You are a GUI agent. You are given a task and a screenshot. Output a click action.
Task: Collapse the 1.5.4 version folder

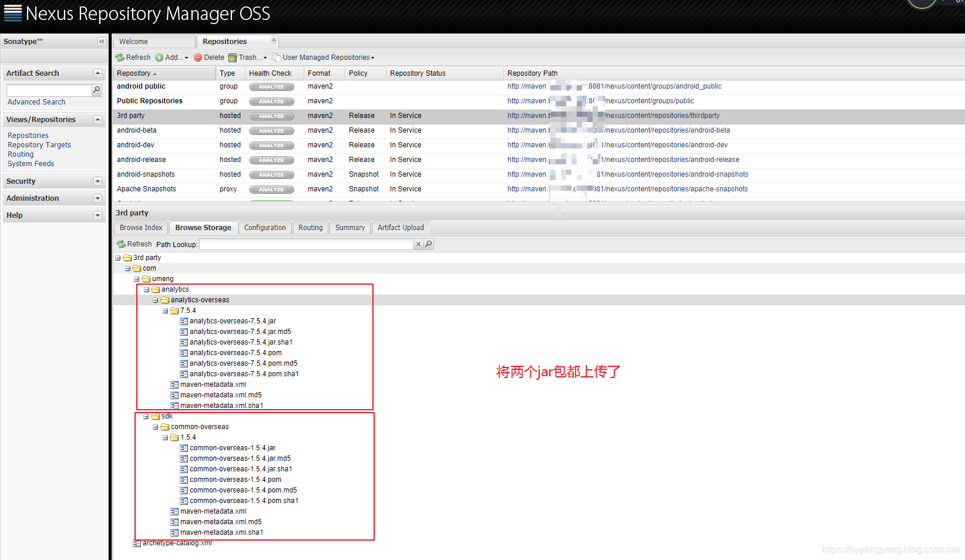coord(165,437)
